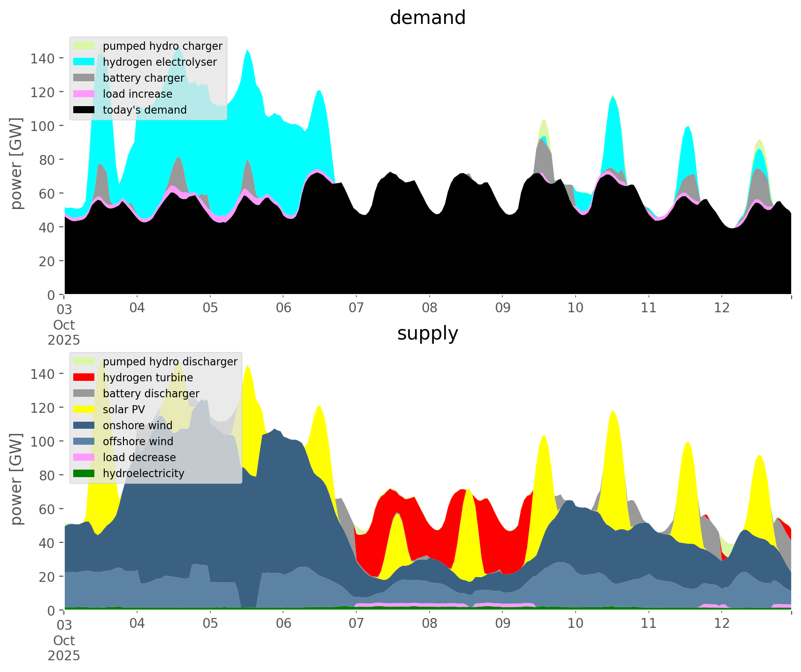Viewport: 801px width, 672px height.
Task: Click the green hydroelectricity legend swatch
Action: click(x=85, y=473)
